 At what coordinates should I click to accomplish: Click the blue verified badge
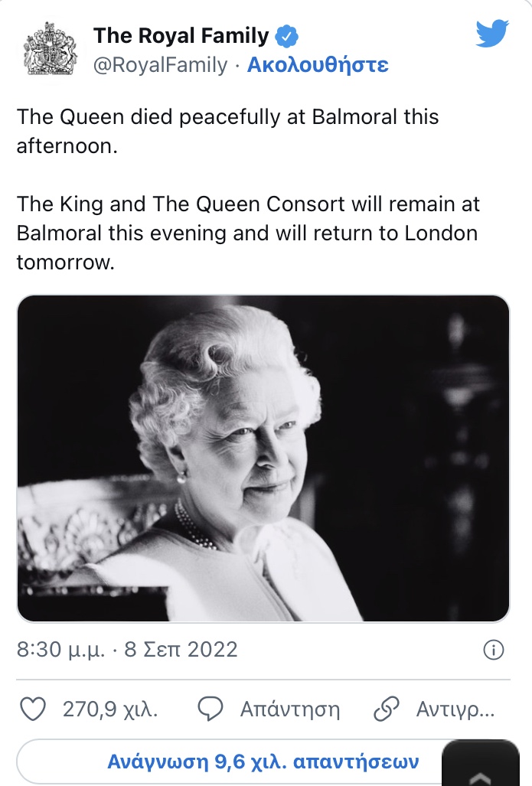pyautogui.click(x=287, y=36)
